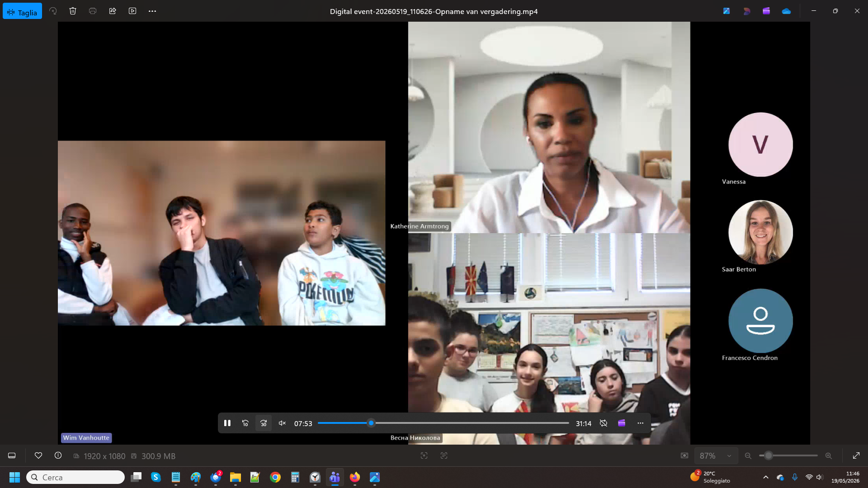Open Firefox from the taskbar
Image resolution: width=868 pixels, height=488 pixels.
tap(355, 478)
